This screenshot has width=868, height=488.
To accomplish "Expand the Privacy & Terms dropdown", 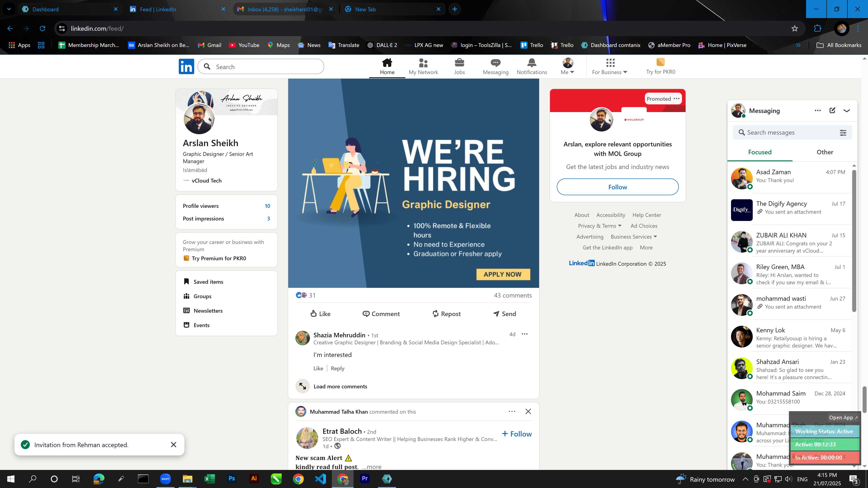I will point(599,226).
